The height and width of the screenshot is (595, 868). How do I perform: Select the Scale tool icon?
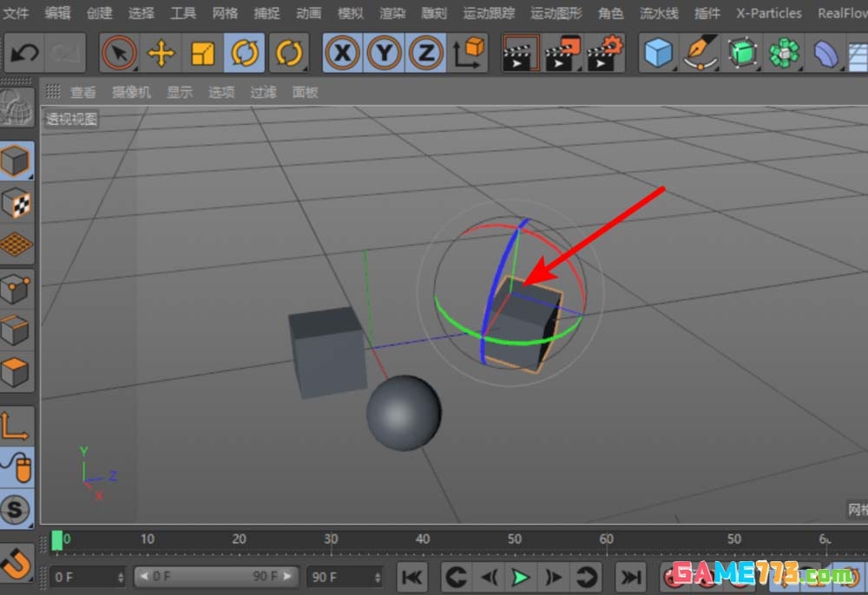(x=202, y=54)
